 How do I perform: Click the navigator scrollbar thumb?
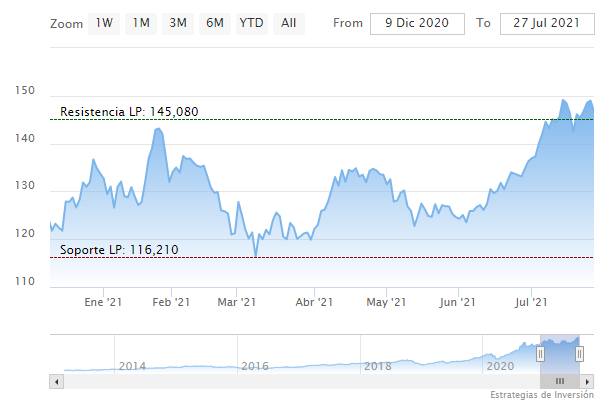(560, 382)
